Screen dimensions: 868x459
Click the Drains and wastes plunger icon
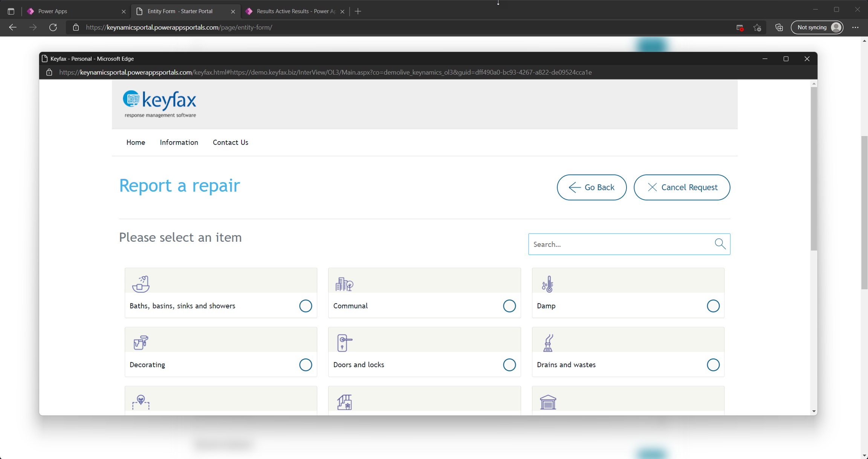(x=548, y=343)
